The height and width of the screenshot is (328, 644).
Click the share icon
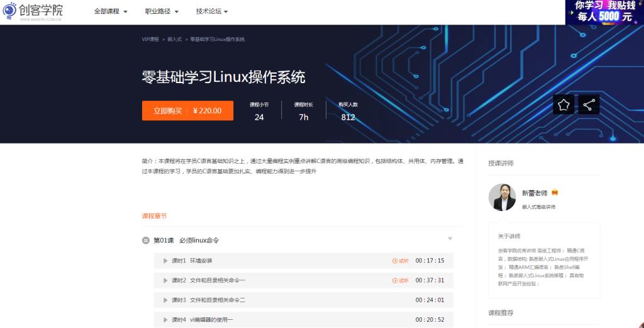pyautogui.click(x=589, y=105)
